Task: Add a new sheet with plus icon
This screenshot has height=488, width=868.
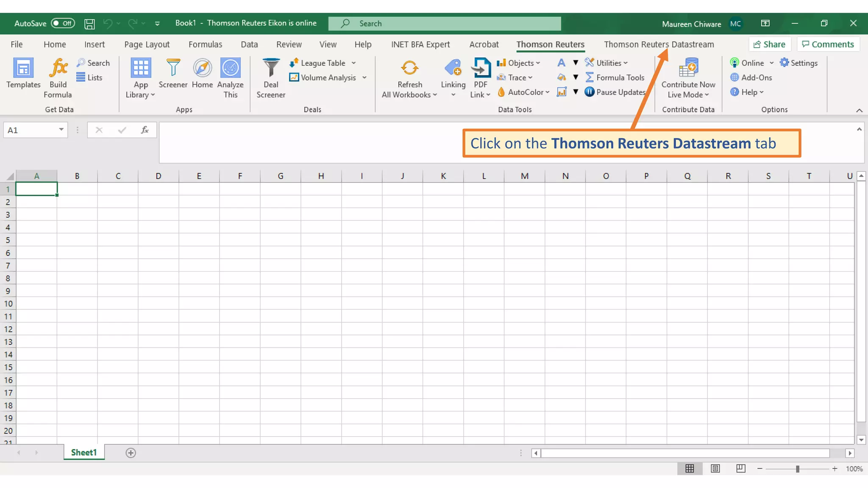Action: coord(131,453)
